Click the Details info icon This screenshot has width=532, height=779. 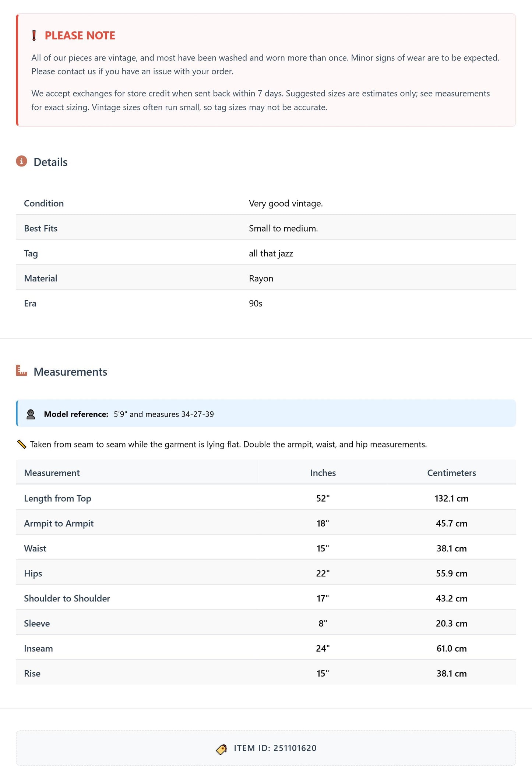coord(21,161)
